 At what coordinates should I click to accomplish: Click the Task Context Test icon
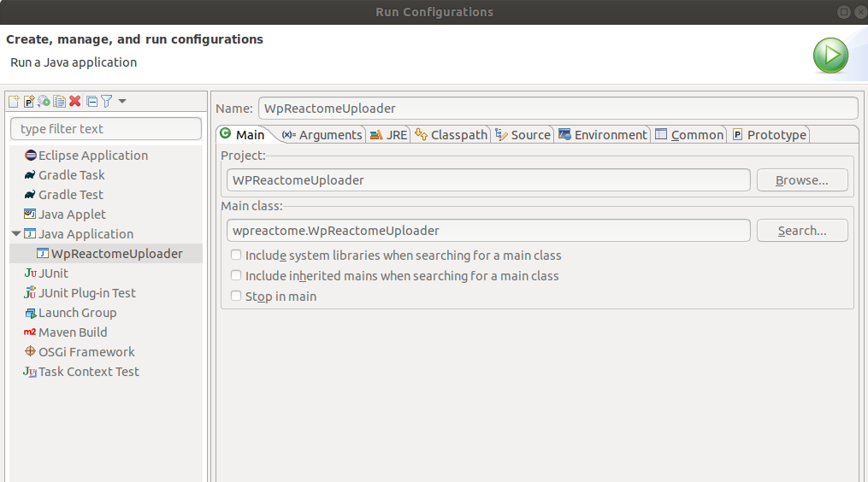[30, 371]
